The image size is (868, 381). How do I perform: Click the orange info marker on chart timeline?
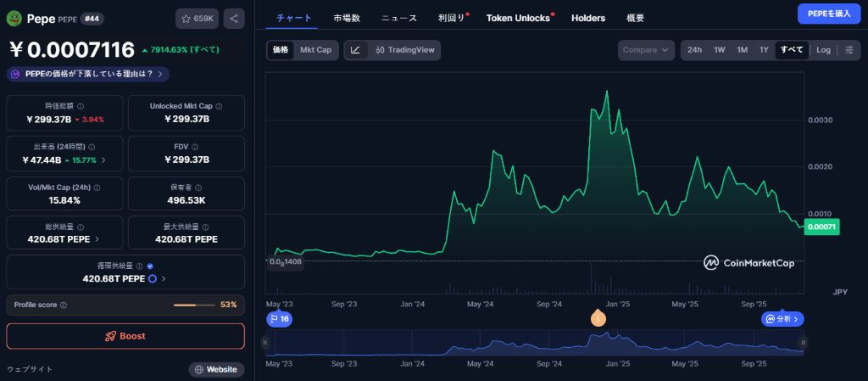598,319
